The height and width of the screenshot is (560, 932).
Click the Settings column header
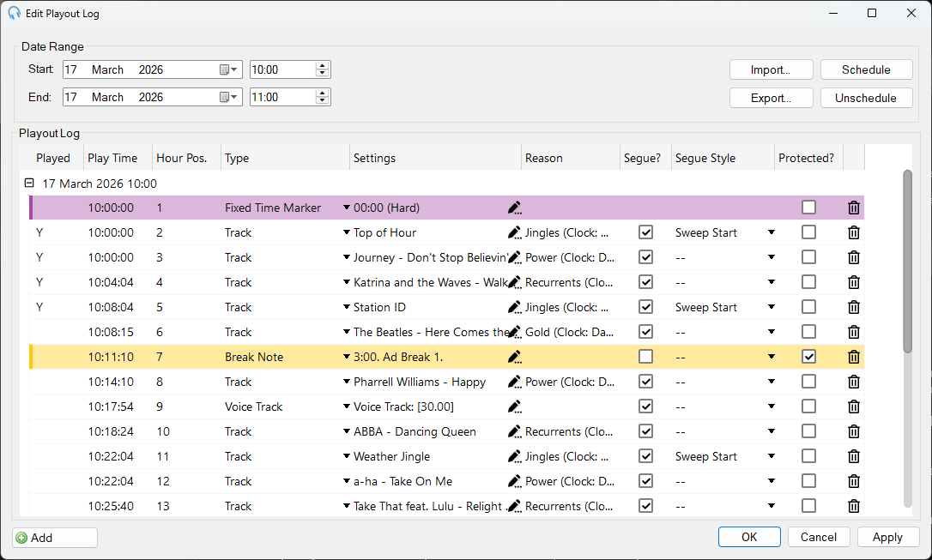[x=436, y=158]
